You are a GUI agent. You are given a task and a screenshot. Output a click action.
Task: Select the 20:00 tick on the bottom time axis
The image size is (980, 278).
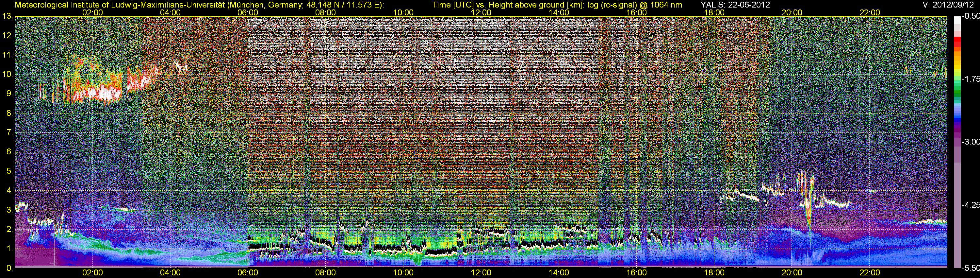pos(792,273)
